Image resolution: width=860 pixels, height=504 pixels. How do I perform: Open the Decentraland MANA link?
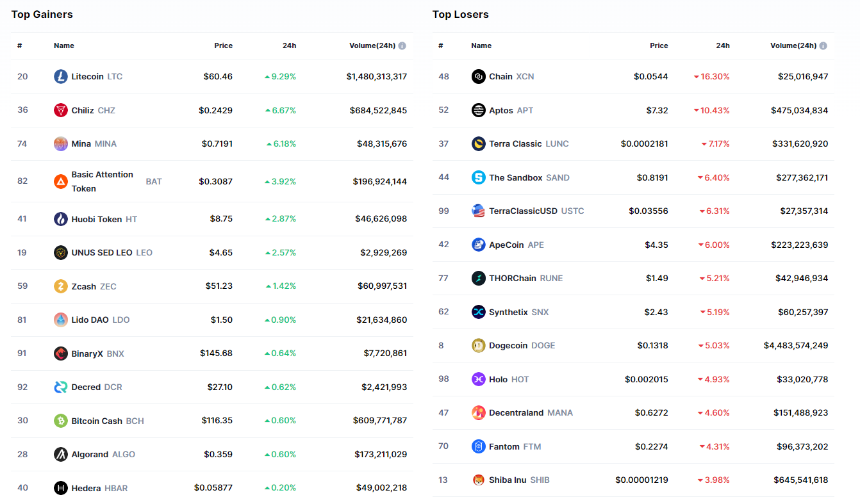coord(516,412)
